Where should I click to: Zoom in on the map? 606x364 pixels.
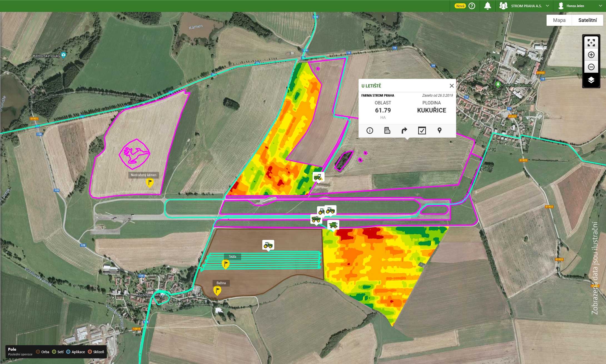(x=591, y=55)
